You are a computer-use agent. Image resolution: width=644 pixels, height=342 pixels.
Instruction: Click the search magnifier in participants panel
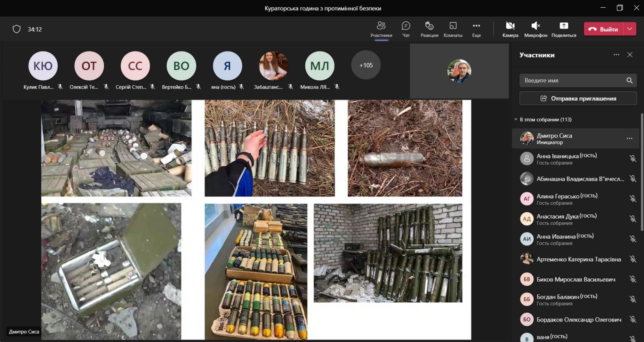click(630, 80)
